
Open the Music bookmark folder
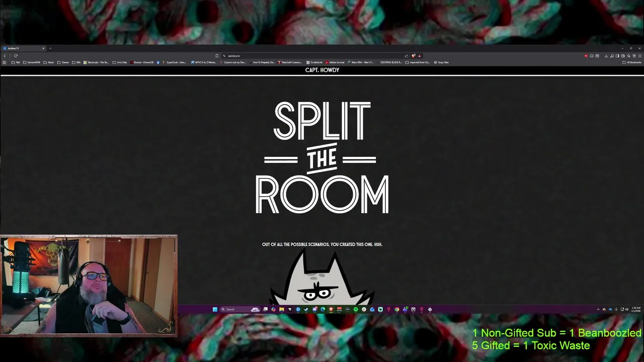(x=49, y=62)
